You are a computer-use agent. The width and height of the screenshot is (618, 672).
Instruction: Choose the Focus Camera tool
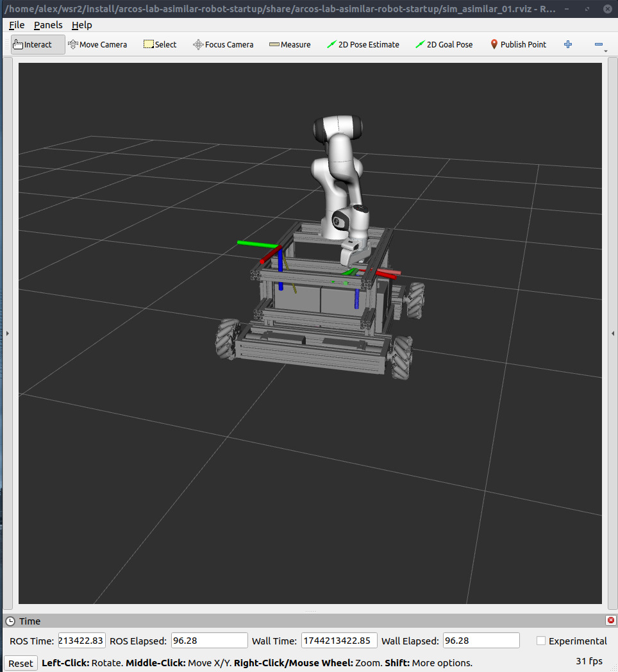tap(222, 44)
